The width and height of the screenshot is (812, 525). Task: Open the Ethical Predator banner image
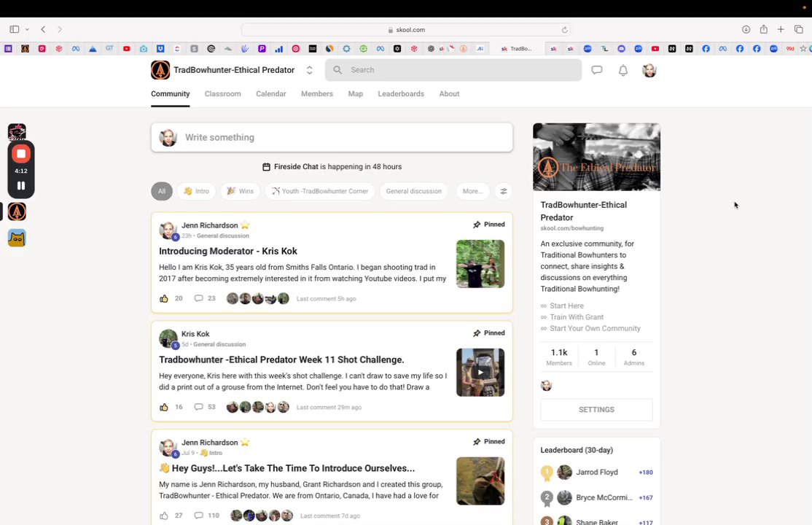click(596, 157)
